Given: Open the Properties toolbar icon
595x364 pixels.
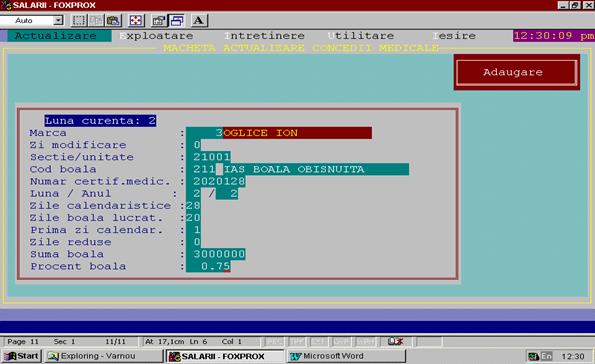Looking at the screenshot, I should point(159,20).
